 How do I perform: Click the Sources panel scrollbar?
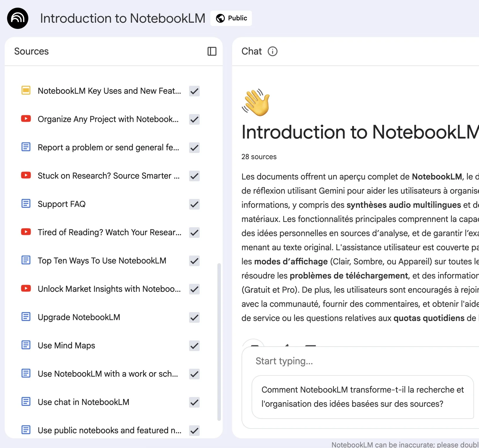tap(219, 342)
